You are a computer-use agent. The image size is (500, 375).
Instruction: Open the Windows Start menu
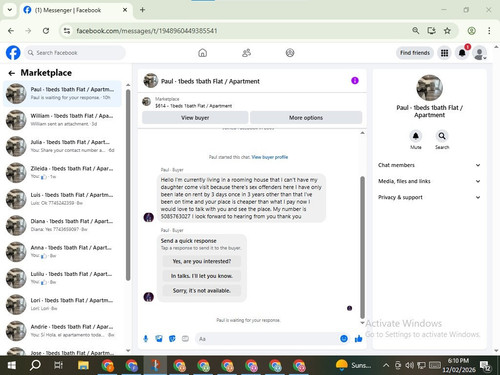tap(12, 365)
